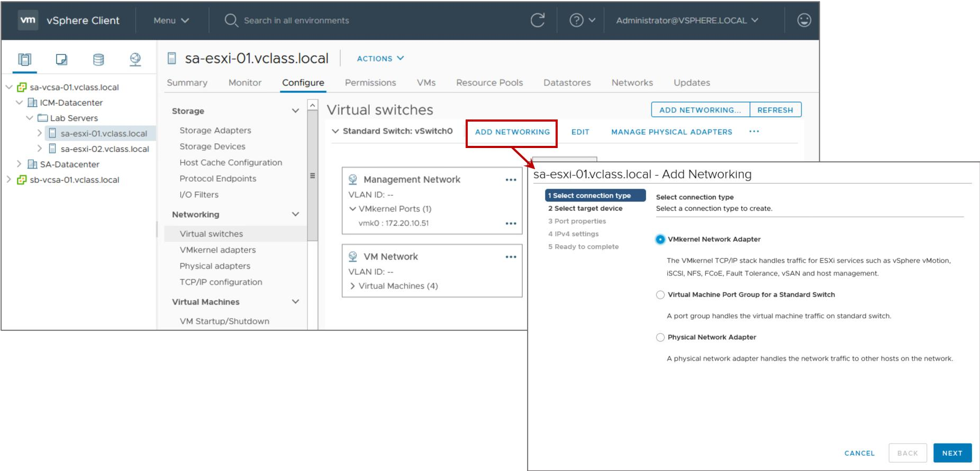Viewport: 980px width, 471px height.
Task: Click the vSwitch0 EDIT link
Action: coord(580,132)
